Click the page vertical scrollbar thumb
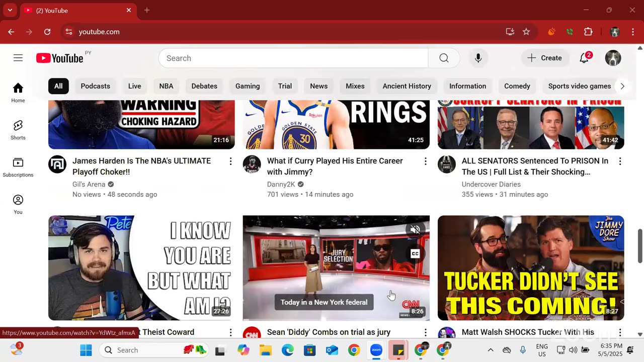 (640, 246)
